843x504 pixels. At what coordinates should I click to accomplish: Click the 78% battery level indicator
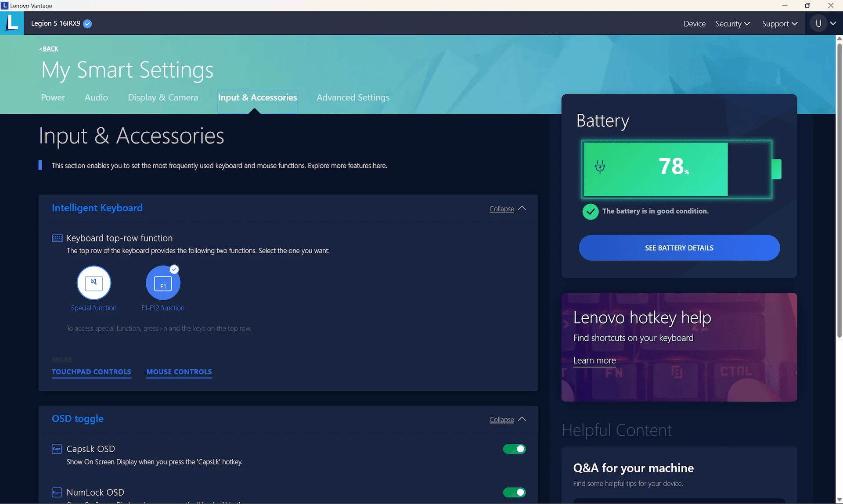(677, 169)
